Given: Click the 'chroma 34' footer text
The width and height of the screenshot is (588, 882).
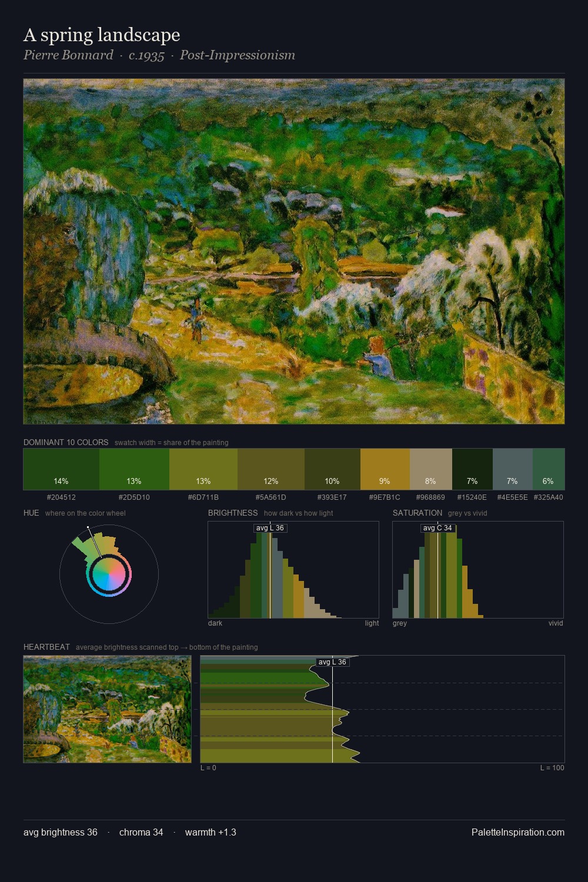Looking at the screenshot, I should point(141,832).
